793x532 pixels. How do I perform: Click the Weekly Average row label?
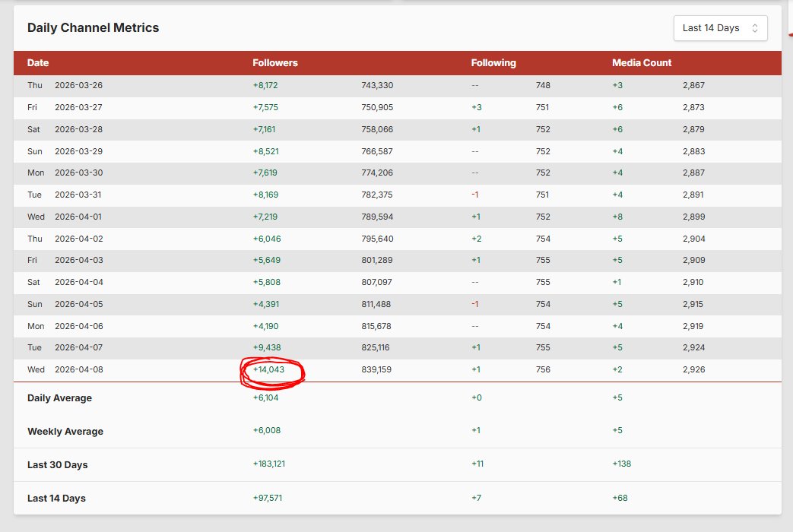click(65, 432)
